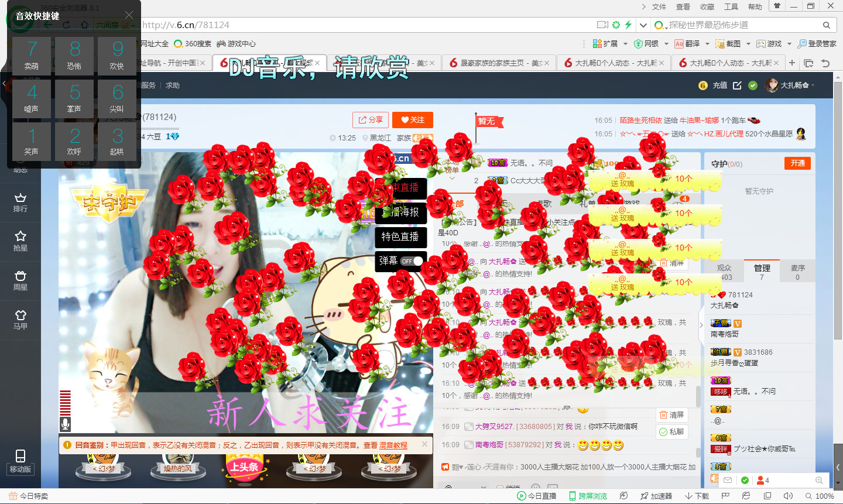Switch to 观众 audience tab
This screenshot has width=843, height=504.
coord(724,272)
